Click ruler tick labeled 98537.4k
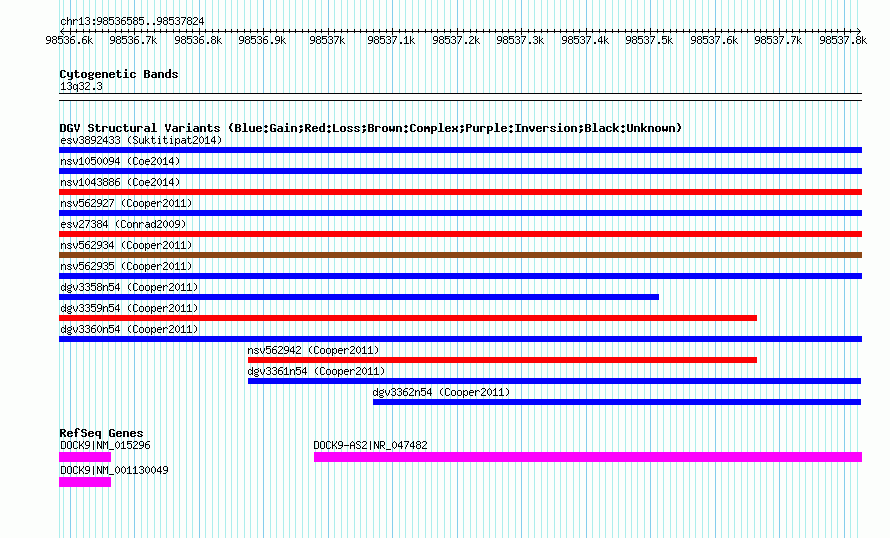The image size is (890, 538). click(585, 40)
